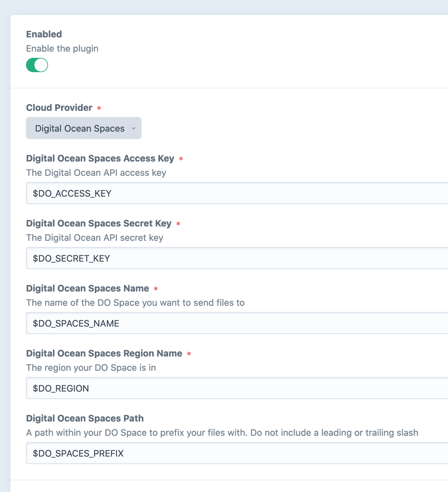This screenshot has width=448, height=492.
Task: Click 'Digital Ocean Spaces Path' label
Action: coord(85,418)
